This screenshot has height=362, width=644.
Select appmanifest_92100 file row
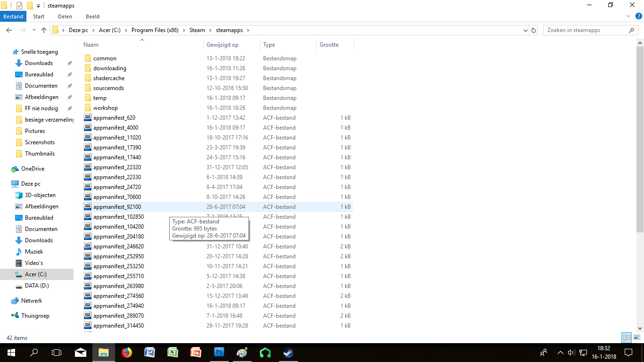pos(218,207)
